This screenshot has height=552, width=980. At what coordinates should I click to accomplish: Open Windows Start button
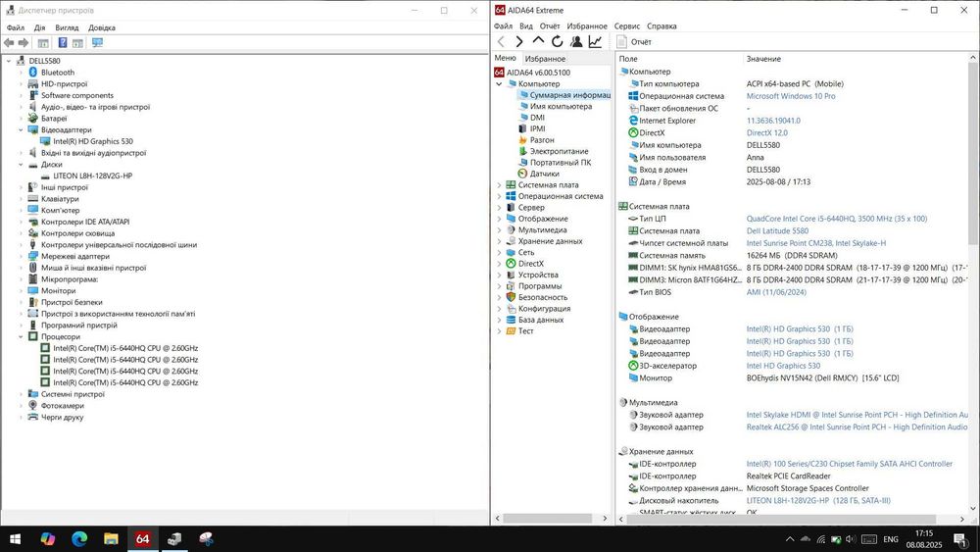(x=15, y=539)
